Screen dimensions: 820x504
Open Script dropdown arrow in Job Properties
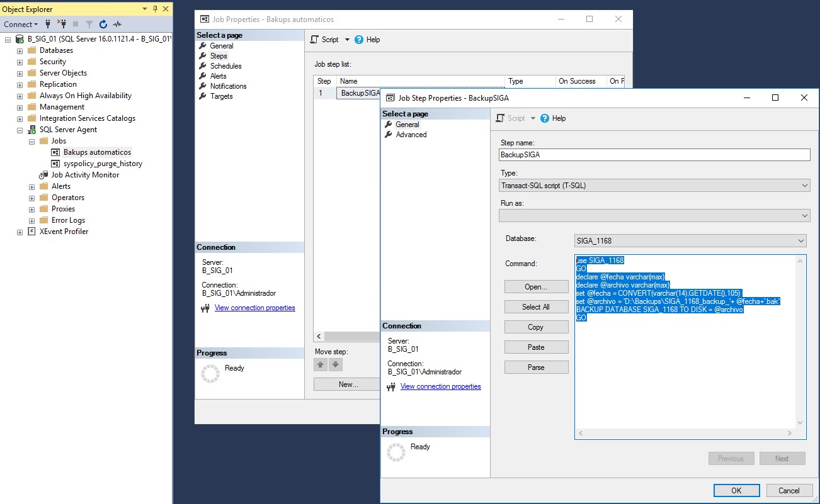[x=347, y=40]
